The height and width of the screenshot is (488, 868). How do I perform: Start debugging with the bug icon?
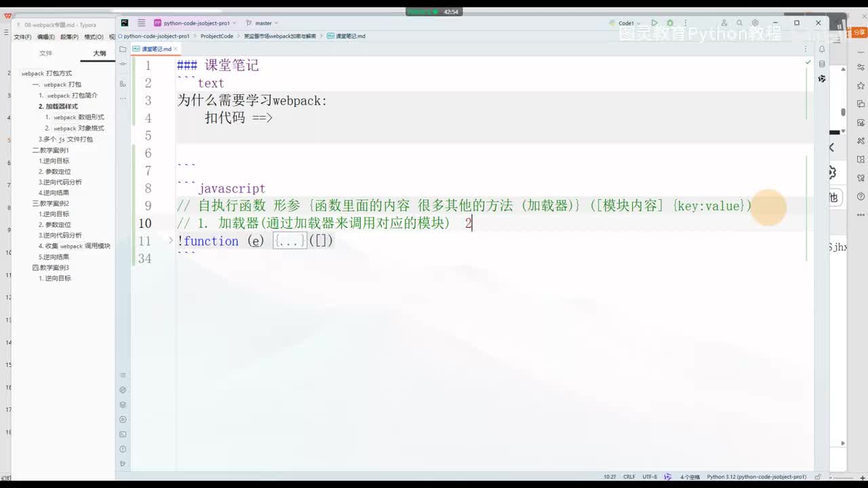tap(670, 23)
